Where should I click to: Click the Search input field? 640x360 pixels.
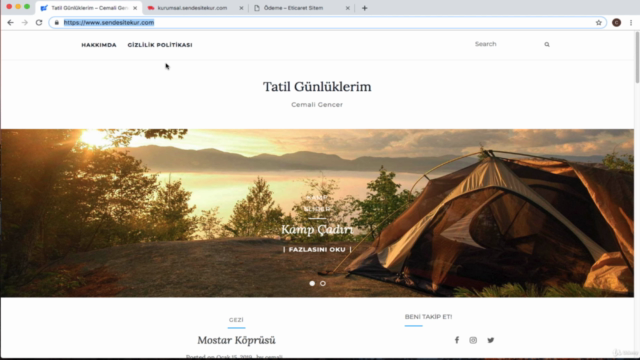pos(506,44)
